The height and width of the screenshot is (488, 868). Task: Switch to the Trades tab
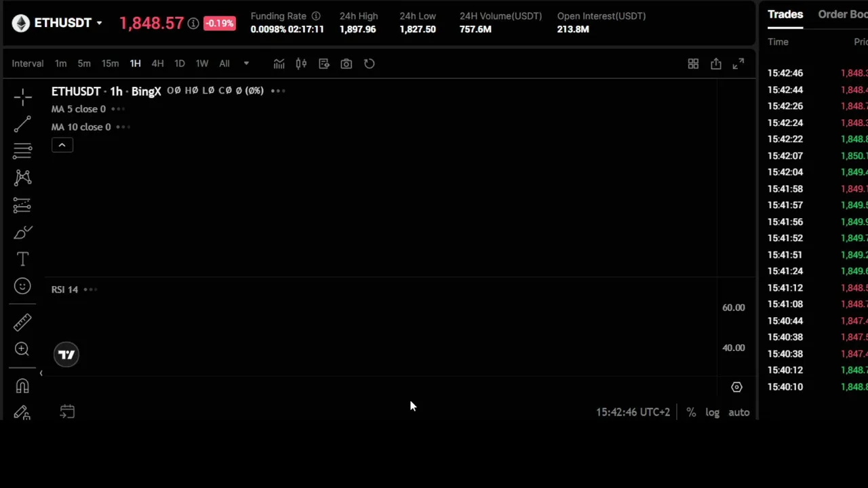click(785, 14)
